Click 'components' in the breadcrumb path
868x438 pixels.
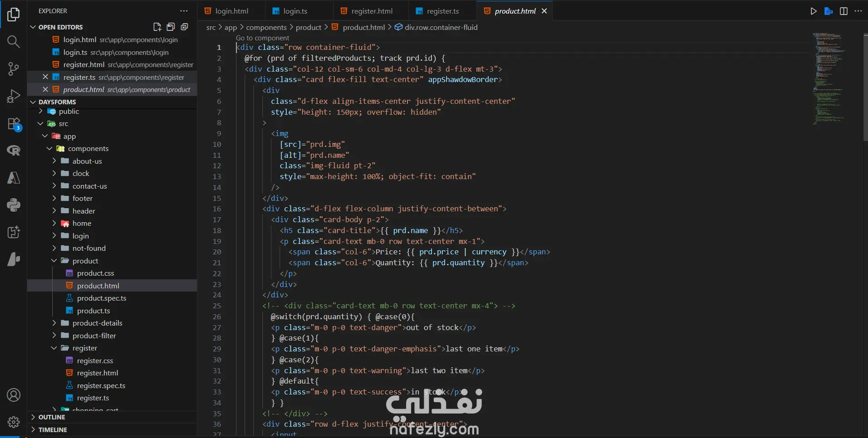(266, 27)
